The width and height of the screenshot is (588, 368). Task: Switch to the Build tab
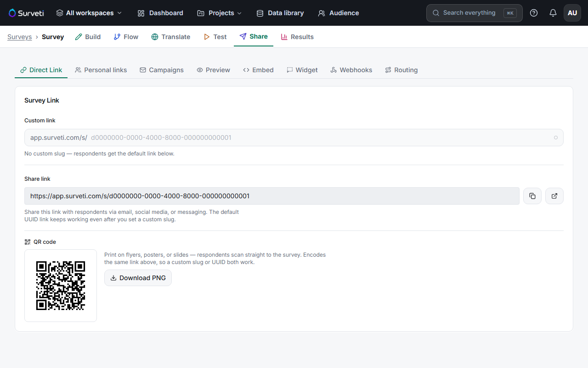(x=88, y=37)
